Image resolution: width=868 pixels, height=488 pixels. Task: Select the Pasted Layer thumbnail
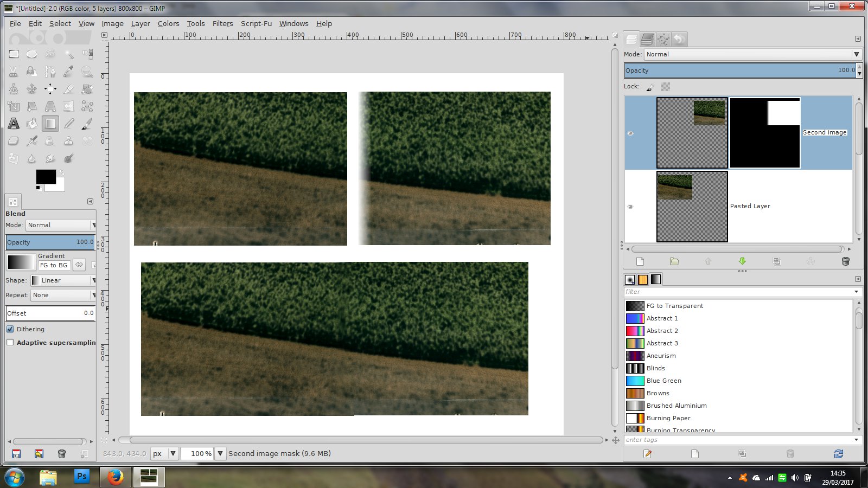point(692,207)
